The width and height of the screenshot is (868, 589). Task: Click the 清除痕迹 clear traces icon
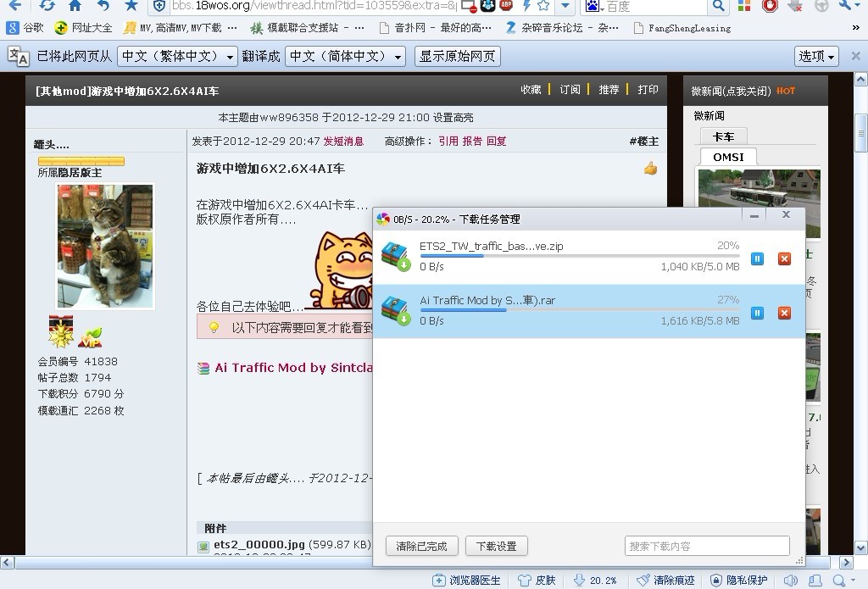665,581
